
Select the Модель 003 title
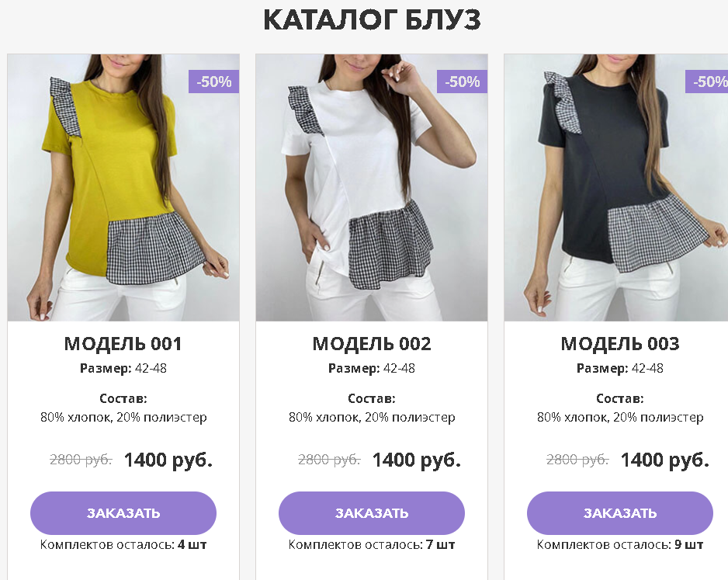coord(620,344)
